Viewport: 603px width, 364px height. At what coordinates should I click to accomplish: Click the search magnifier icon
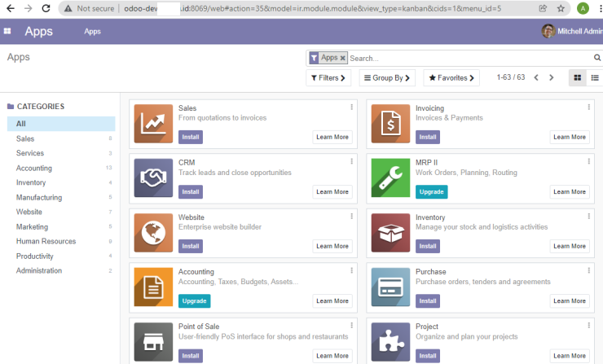coord(596,58)
